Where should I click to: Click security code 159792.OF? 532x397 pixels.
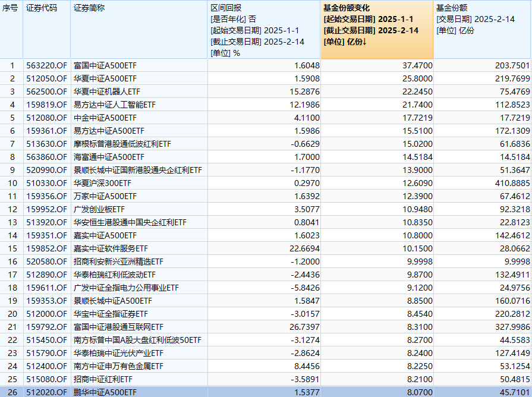pyautogui.click(x=46, y=326)
